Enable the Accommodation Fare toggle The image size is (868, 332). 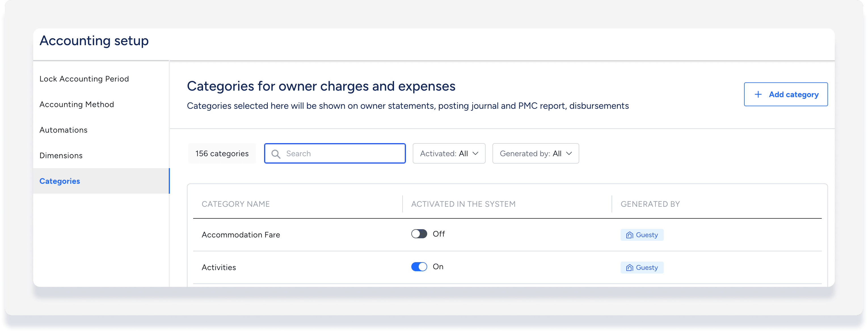click(x=419, y=234)
